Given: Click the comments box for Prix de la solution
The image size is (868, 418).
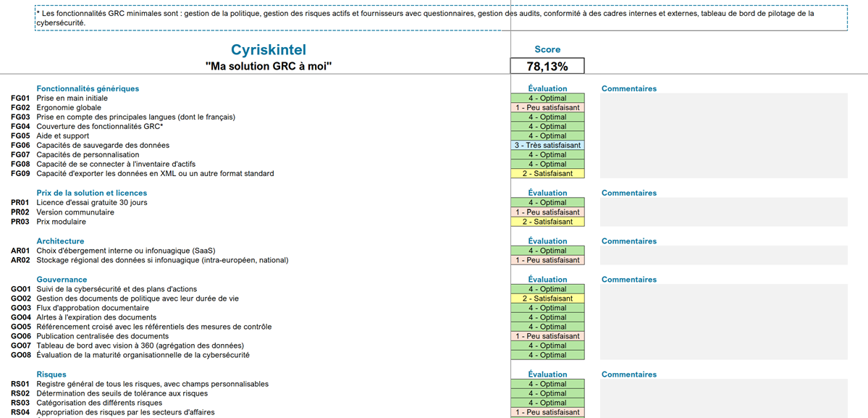Looking at the screenshot, I should pyautogui.click(x=723, y=212).
